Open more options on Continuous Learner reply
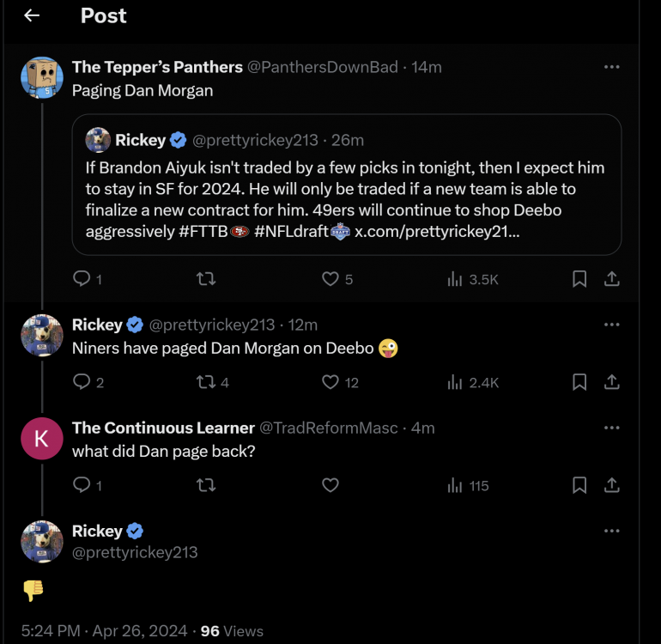Screen dimensions: 661x644 tap(611, 428)
